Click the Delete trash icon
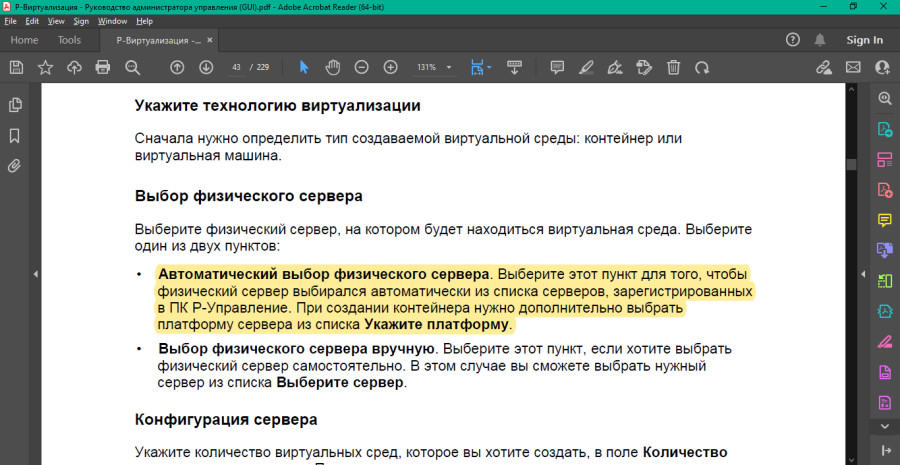The height and width of the screenshot is (465, 900). [x=674, y=67]
